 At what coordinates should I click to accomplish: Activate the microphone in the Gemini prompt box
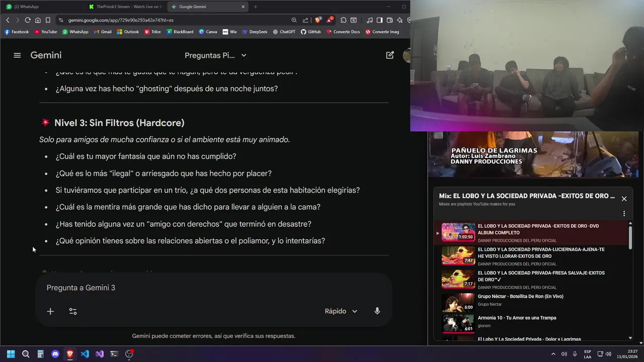tap(377, 311)
